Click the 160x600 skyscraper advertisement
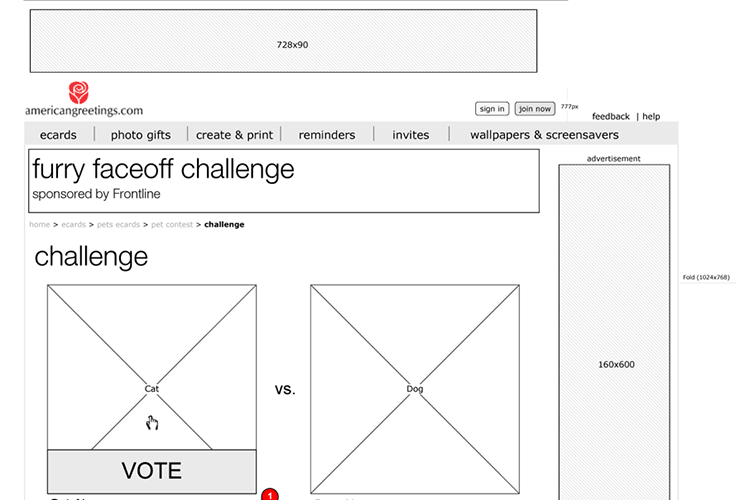 (614, 332)
